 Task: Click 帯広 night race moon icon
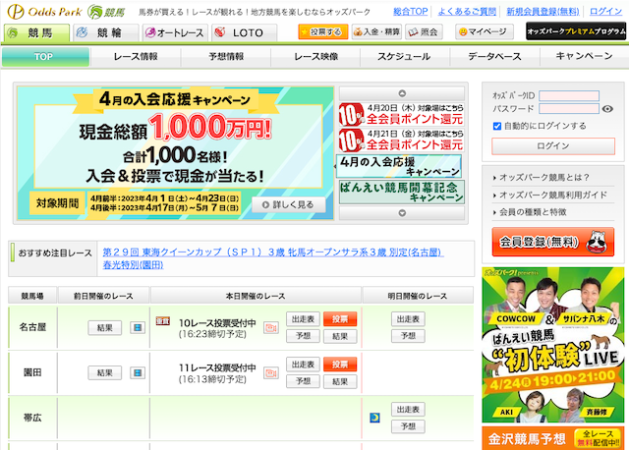[375, 418]
